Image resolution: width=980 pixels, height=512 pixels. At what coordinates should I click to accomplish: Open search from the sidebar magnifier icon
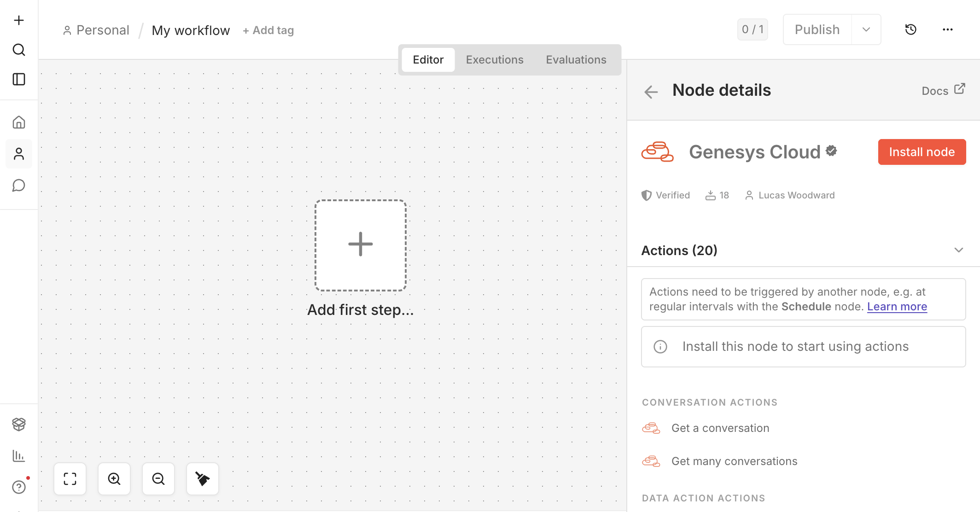tap(19, 50)
